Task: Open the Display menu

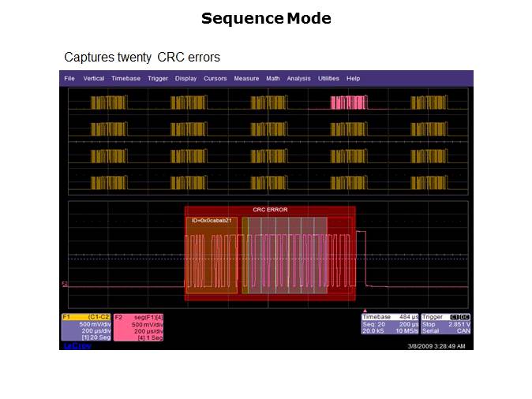Action: 186,79
